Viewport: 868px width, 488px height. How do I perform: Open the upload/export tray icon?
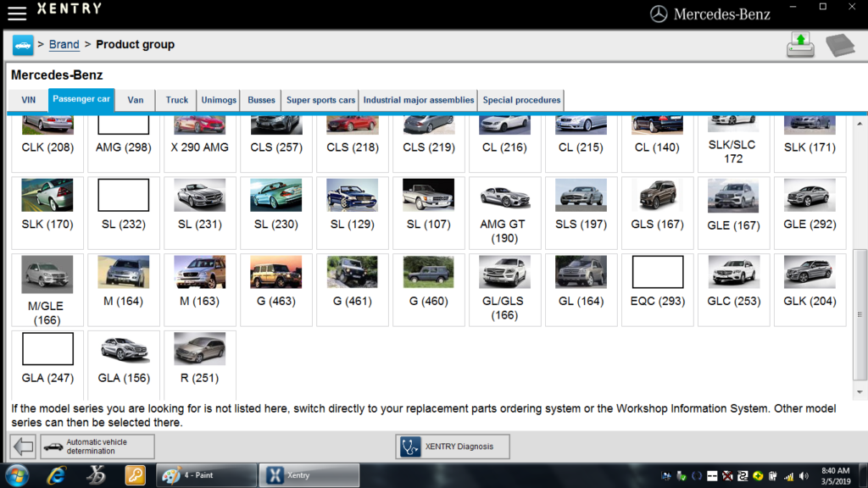pyautogui.click(x=800, y=45)
